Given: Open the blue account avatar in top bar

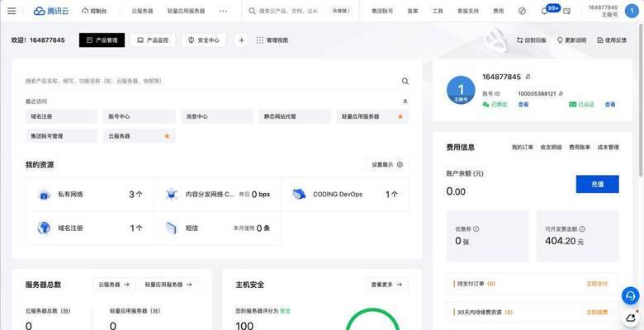Looking at the screenshot, I should [x=632, y=11].
